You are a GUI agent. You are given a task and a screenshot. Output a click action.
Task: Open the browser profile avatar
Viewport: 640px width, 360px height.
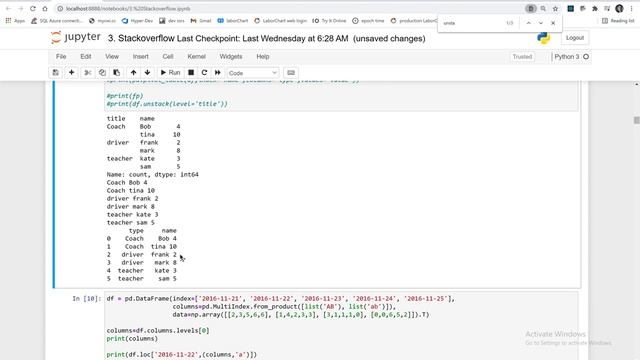coord(619,9)
